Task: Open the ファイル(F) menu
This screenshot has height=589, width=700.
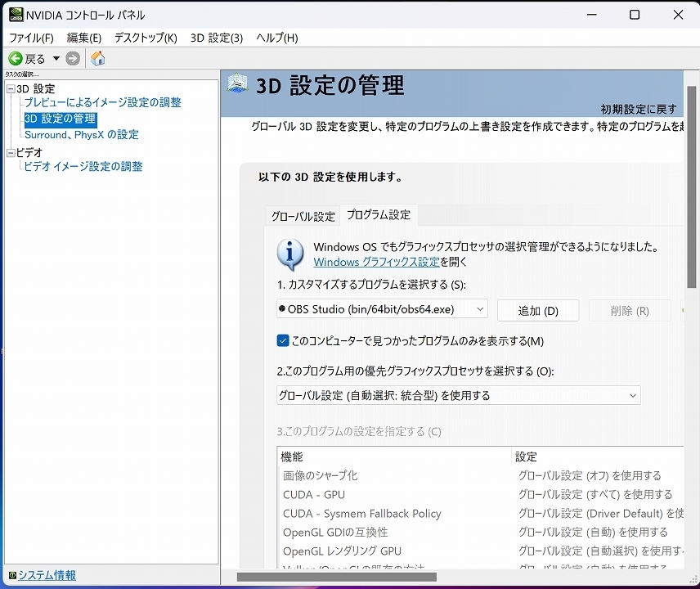Action: click(31, 38)
